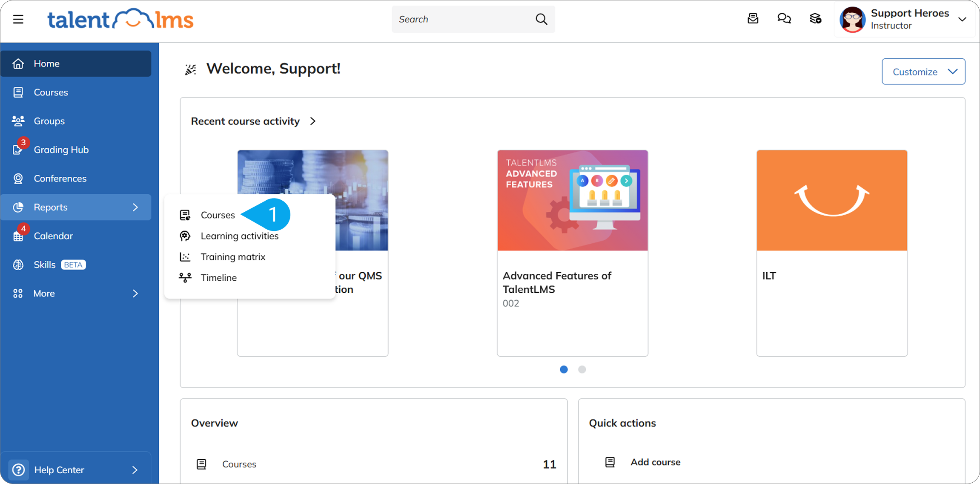This screenshot has height=484, width=980.
Task: Open the Advanced Features course thumbnail
Action: coord(573,200)
